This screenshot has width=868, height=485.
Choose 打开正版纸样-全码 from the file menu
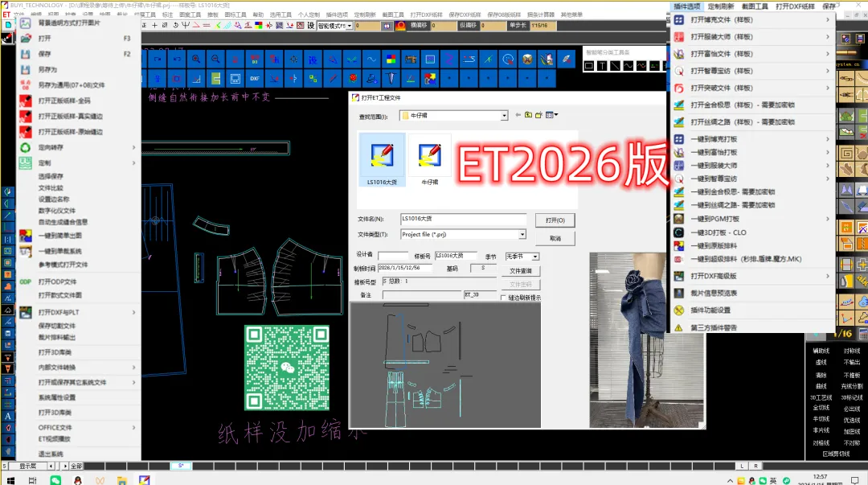(64, 101)
